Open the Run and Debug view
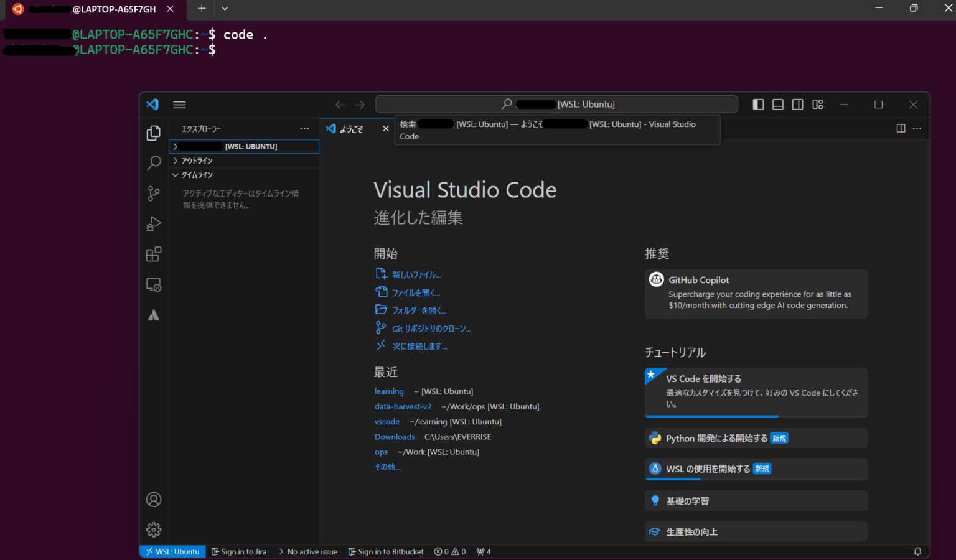 pyautogui.click(x=154, y=224)
